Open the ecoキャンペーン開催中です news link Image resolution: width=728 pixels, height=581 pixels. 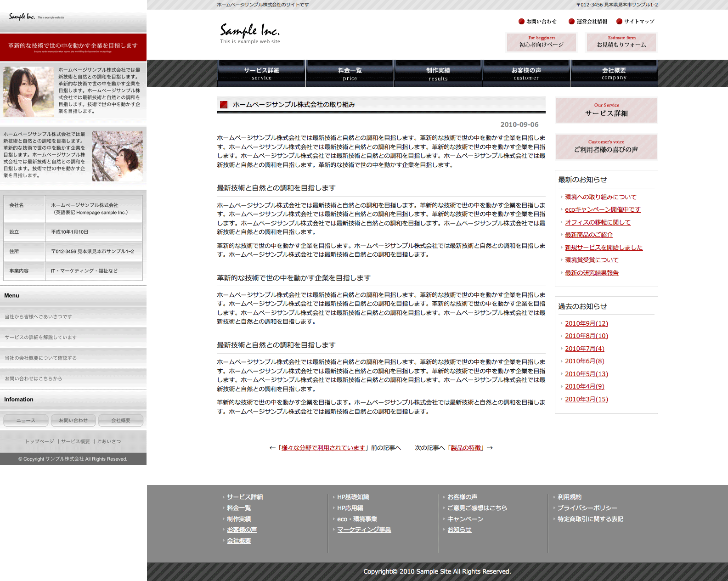(603, 209)
